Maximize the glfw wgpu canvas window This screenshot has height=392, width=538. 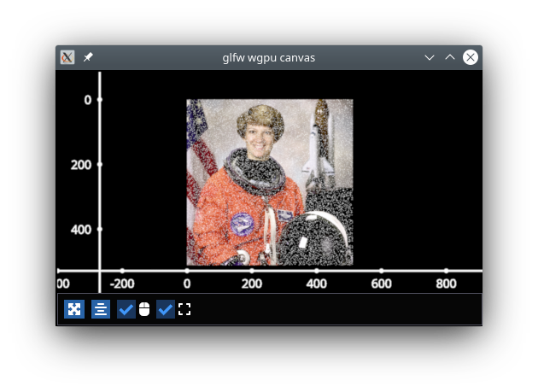(450, 57)
